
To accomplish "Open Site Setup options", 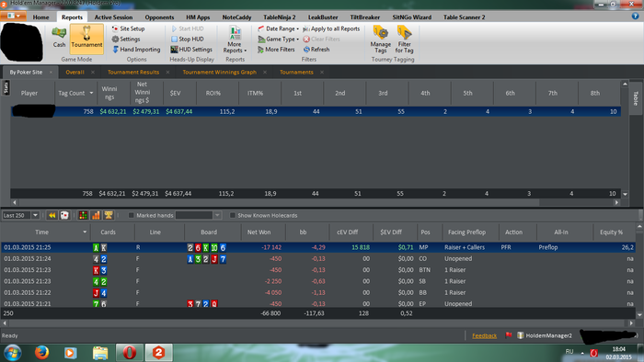I will (128, 28).
